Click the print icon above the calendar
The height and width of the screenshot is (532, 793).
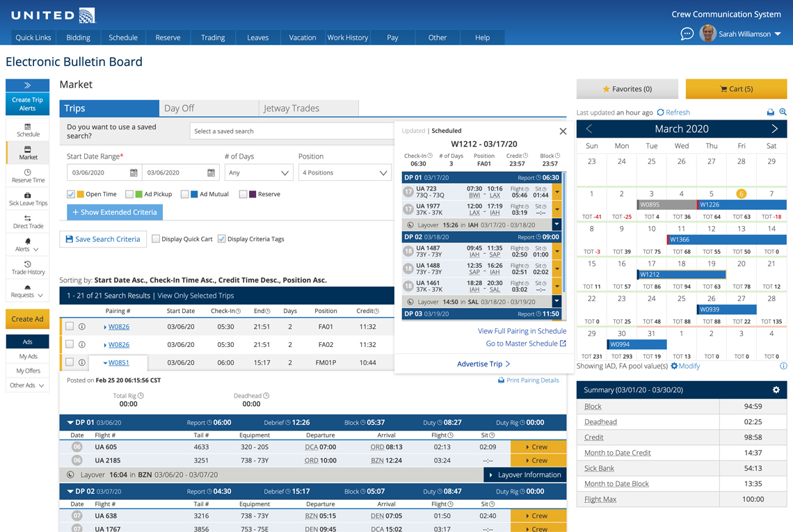coord(770,112)
